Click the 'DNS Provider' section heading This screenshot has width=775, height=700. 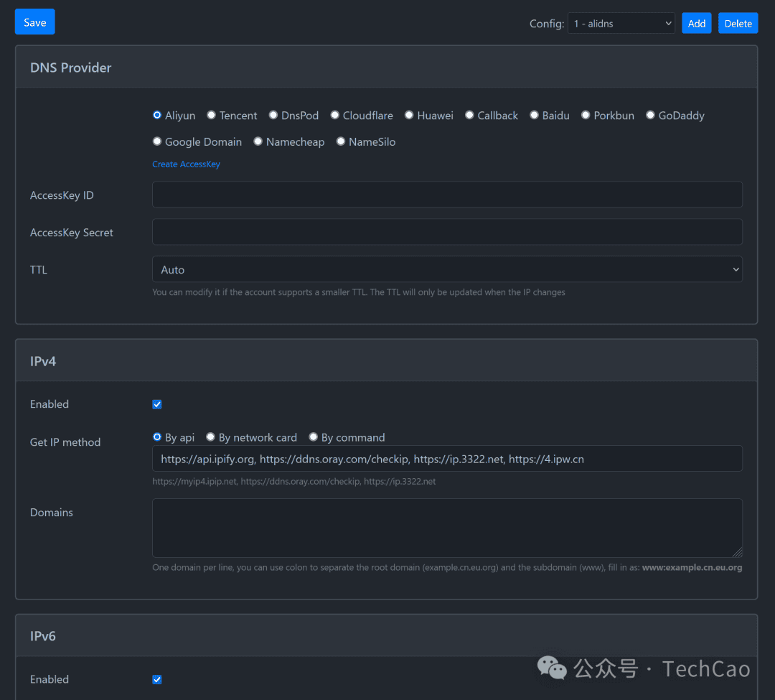click(70, 67)
